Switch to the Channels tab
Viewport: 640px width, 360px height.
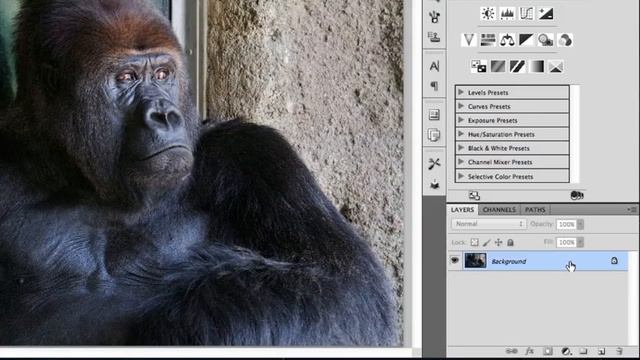(499, 209)
